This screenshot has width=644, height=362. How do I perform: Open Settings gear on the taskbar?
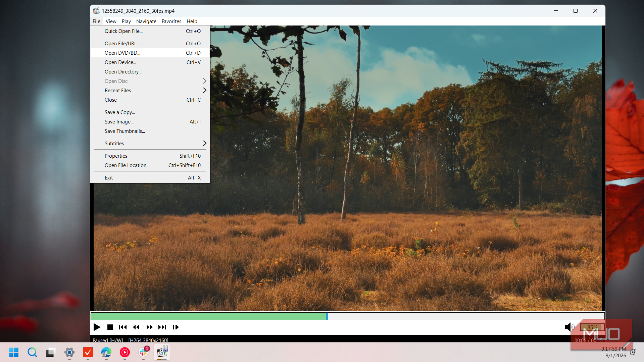(69, 352)
